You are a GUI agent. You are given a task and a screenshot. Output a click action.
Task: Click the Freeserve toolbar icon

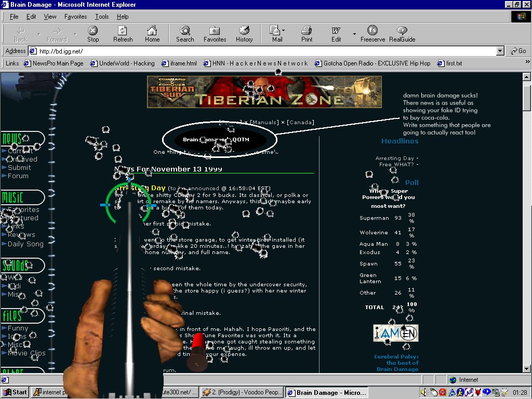point(373,34)
